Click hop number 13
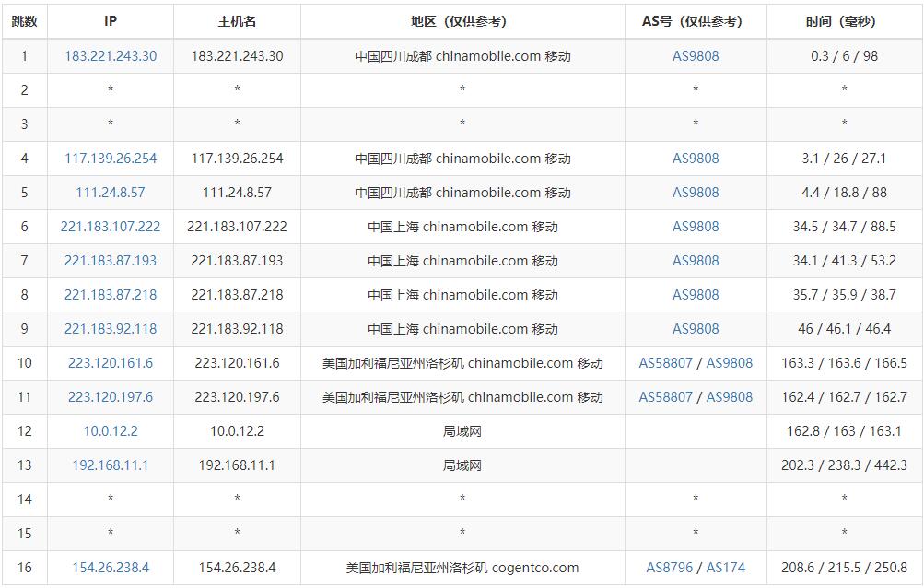The height and width of the screenshot is (588, 924). click(x=24, y=465)
